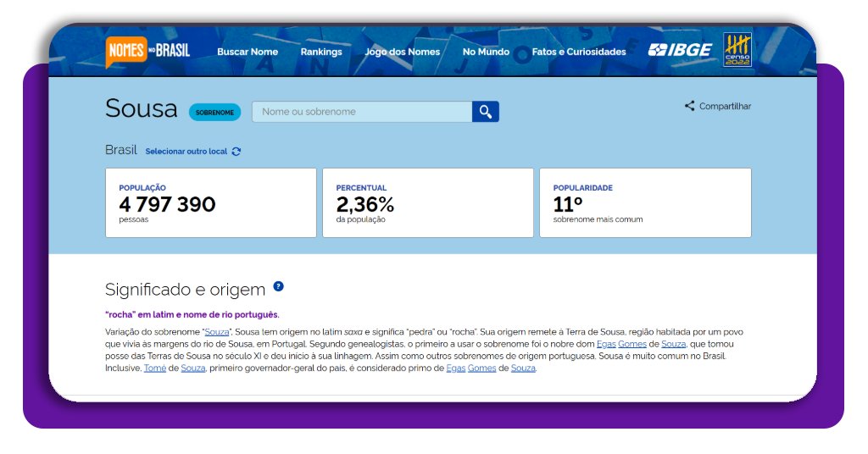Click the share icon beside Compartilhar
The image size is (868, 454).
pyautogui.click(x=689, y=106)
